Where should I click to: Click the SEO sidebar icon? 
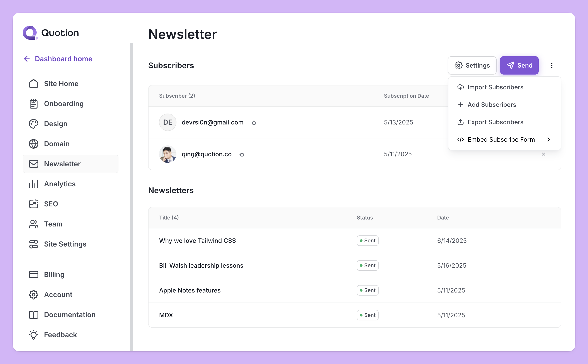click(x=34, y=204)
